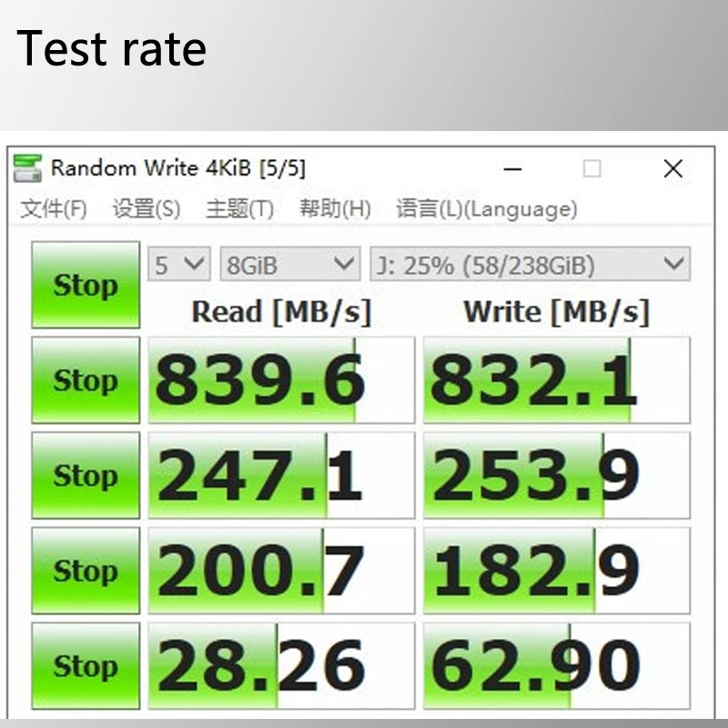Minimize the benchmark window
The height and width of the screenshot is (728, 728).
[512, 169]
